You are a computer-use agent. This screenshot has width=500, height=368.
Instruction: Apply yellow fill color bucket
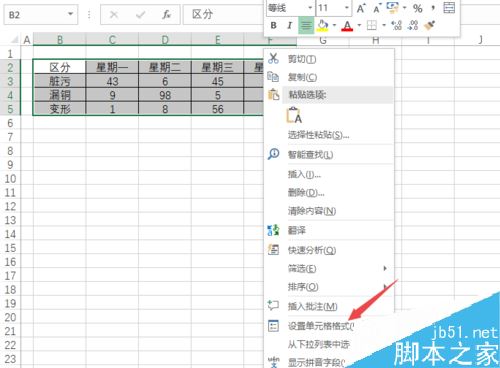point(323,25)
